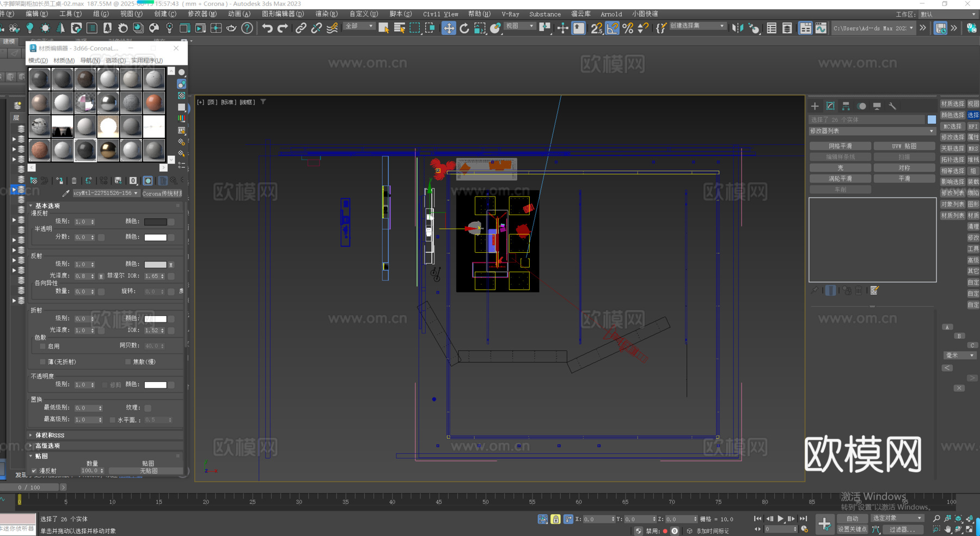Toggle the 薄(无折射) checkbox
The image size is (980, 536).
(x=42, y=362)
